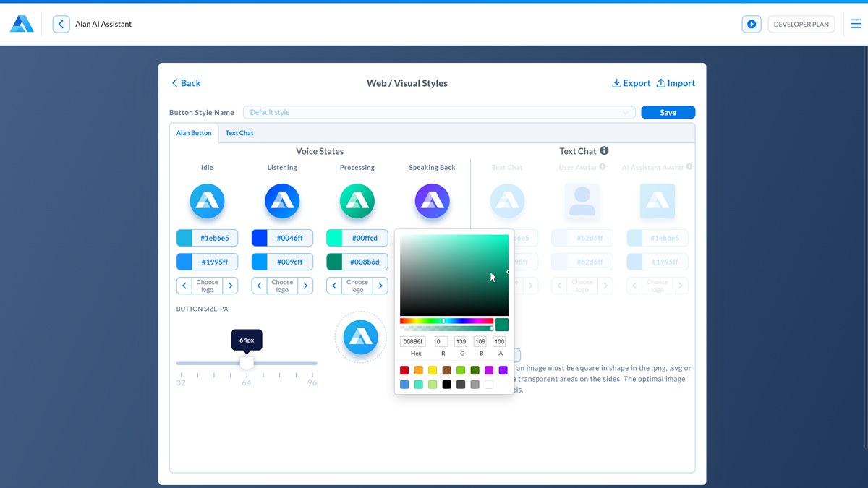Click the AI Assistant Avatar icon

click(657, 201)
